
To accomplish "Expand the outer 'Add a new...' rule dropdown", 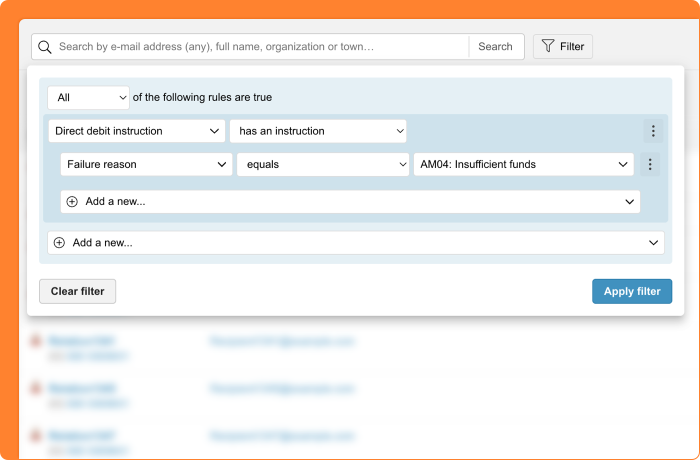I will [356, 243].
